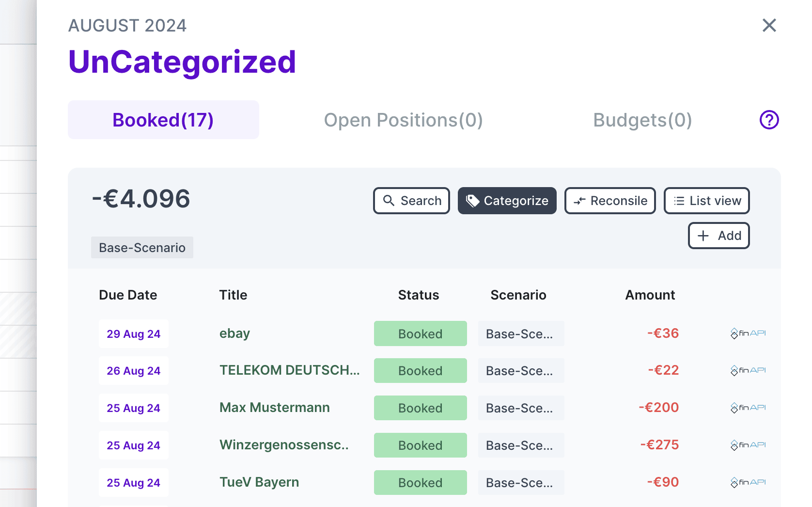Screen dimensions: 812x507
Task: Click finAPI icon in Winzergenossensc row
Action: point(748,445)
